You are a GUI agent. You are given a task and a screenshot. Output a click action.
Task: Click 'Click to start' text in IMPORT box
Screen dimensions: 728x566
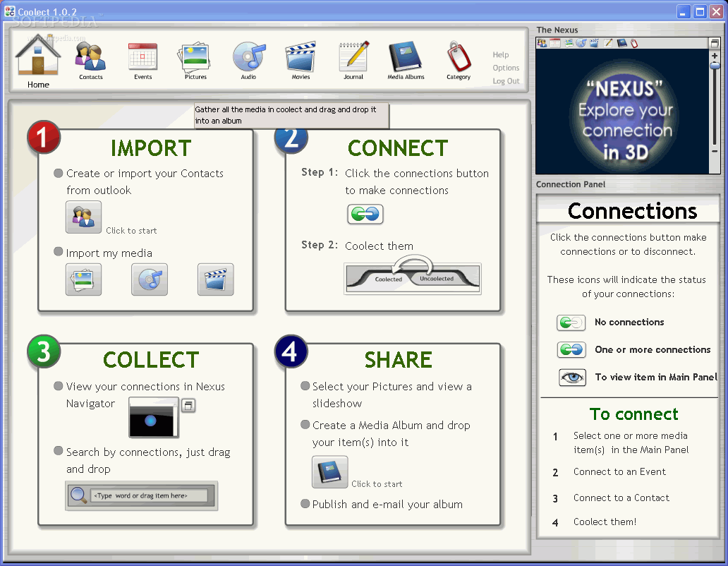click(131, 231)
